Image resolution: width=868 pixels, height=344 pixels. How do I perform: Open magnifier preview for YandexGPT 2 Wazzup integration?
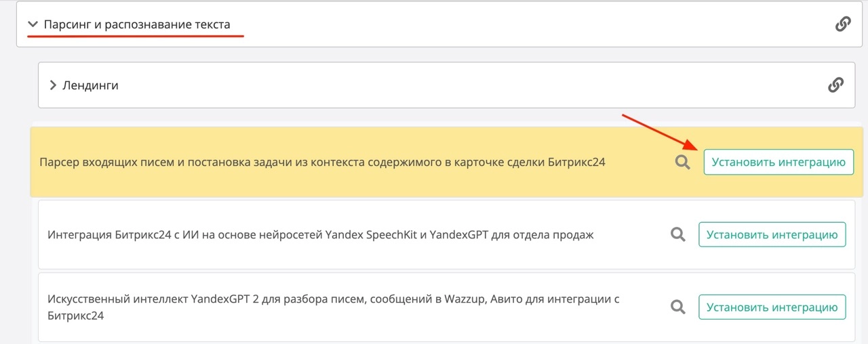coord(677,307)
